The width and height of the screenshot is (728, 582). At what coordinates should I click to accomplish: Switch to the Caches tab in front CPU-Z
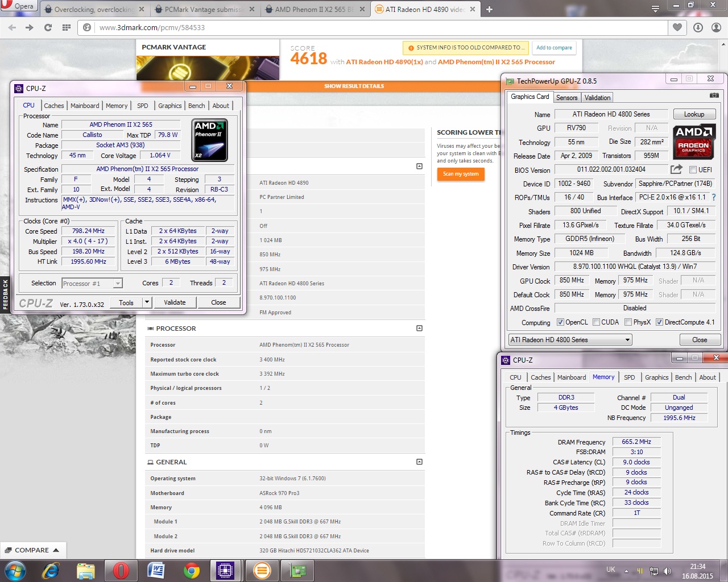pyautogui.click(x=54, y=106)
